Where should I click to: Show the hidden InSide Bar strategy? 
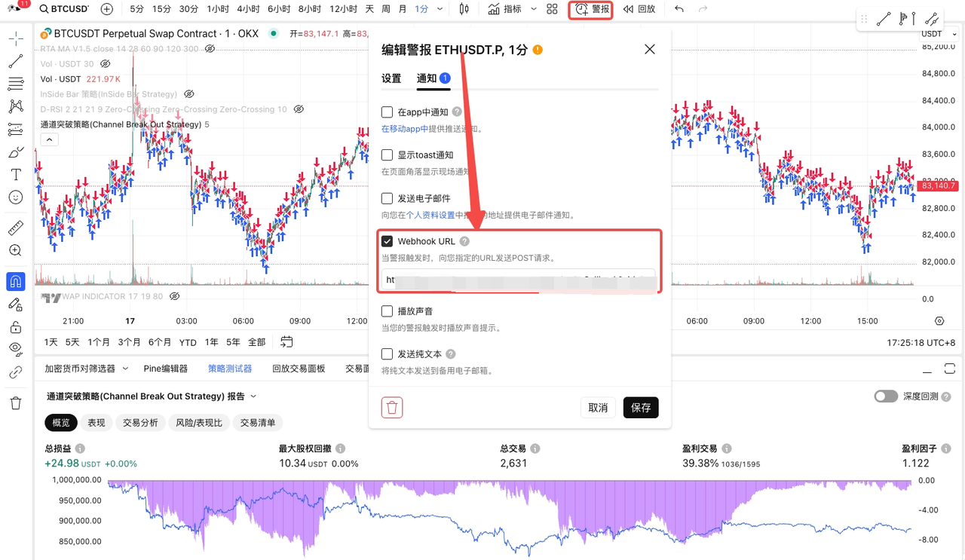coord(189,94)
